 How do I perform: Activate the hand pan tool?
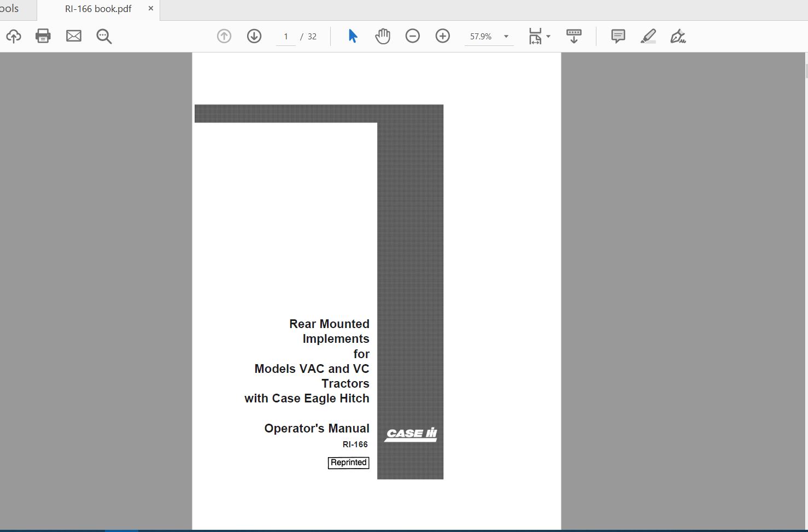[x=383, y=36]
